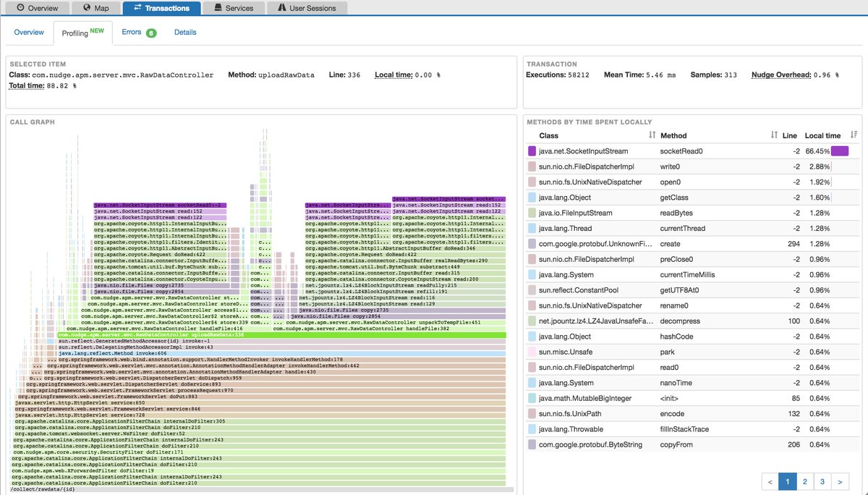
Task: Select FrameworkServlet processRequest:970 frame
Action: click(264, 390)
